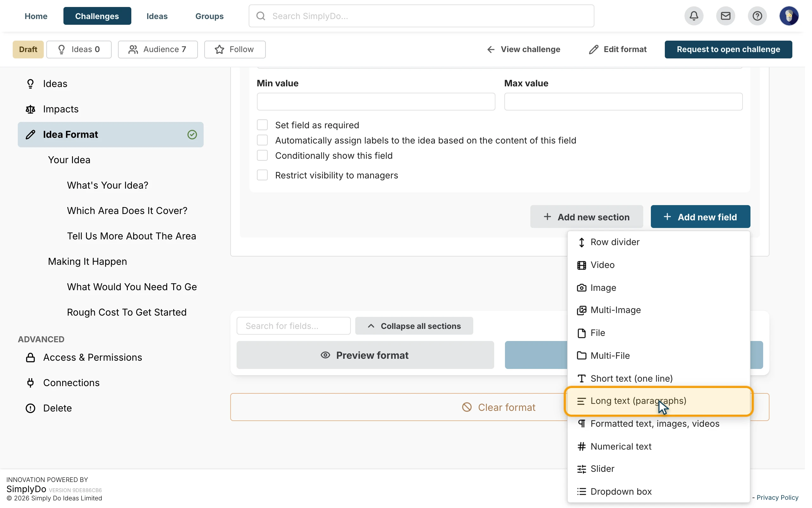
Task: Click the Max value input field
Action: (x=623, y=102)
